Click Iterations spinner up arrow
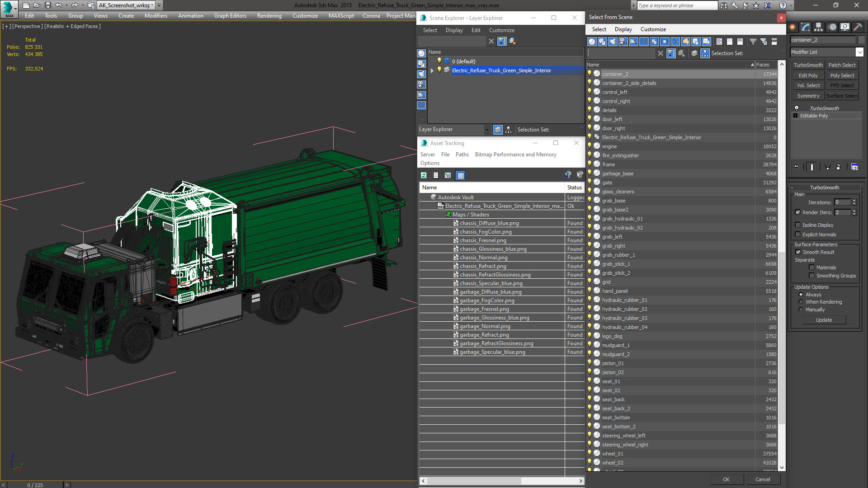 (x=854, y=201)
